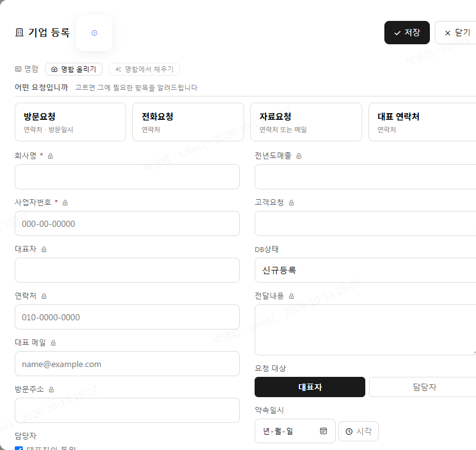Click the help icon beside 기업 등록 title
The width and height of the screenshot is (476, 450).
point(95,33)
